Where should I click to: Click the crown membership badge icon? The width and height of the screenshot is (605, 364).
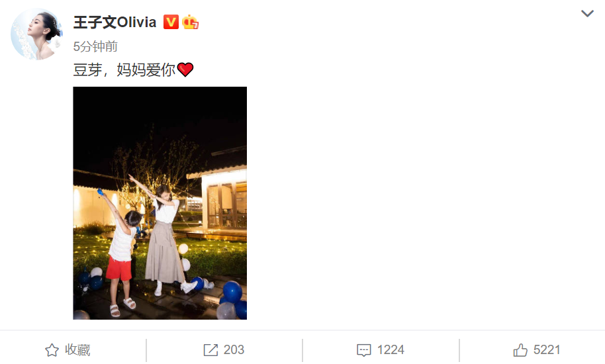point(190,22)
